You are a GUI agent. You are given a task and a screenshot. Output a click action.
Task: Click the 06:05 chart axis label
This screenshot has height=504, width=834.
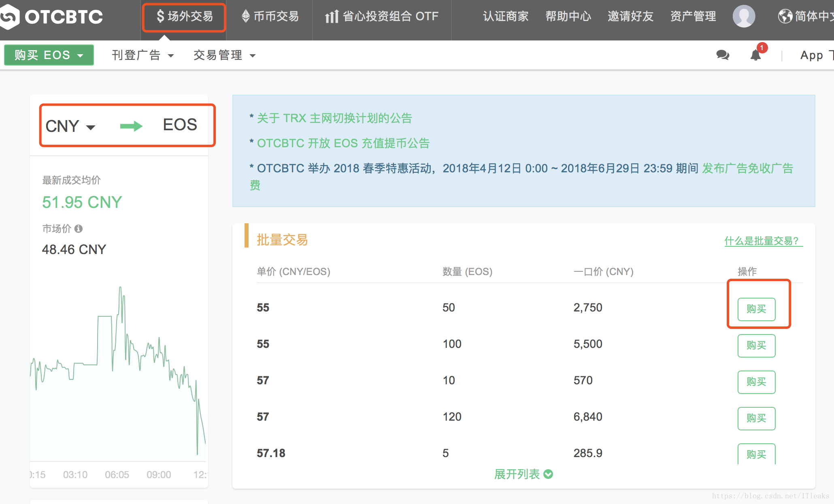pos(117,474)
